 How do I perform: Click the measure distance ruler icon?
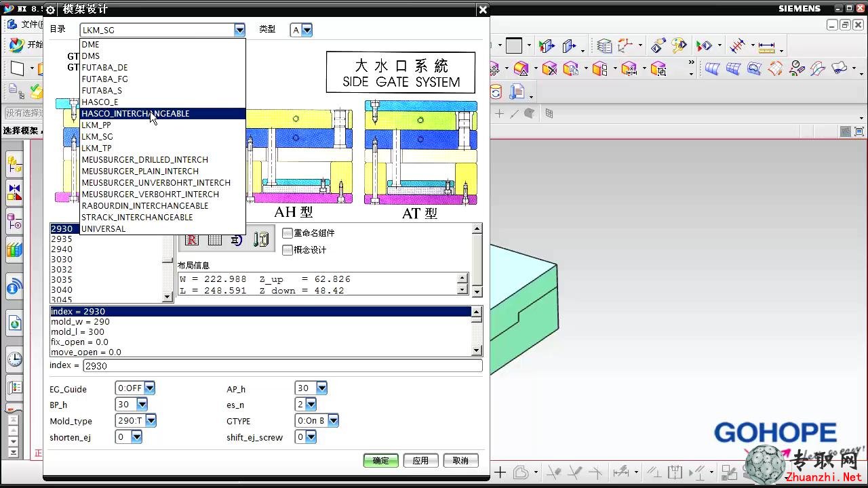[766, 47]
